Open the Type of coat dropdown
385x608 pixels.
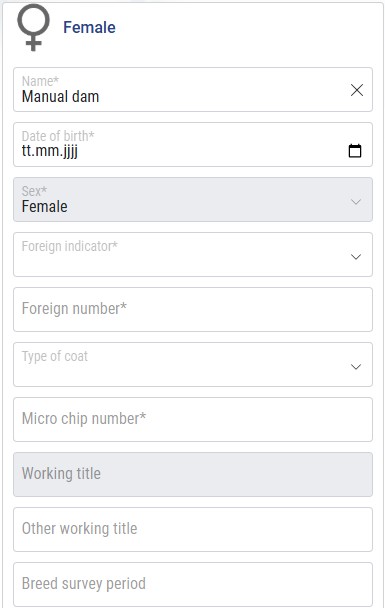pos(193,364)
